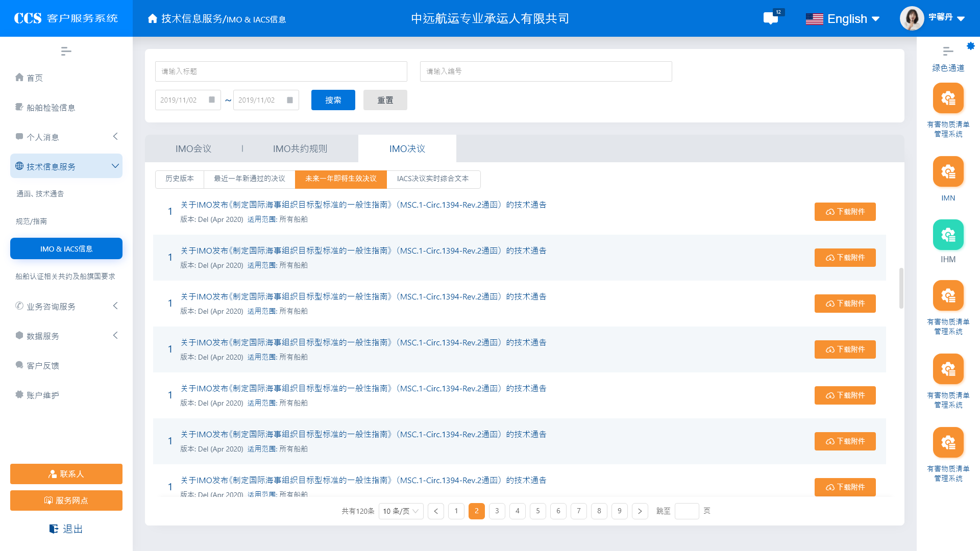
Task: Go to pagination page 3
Action: [497, 511]
